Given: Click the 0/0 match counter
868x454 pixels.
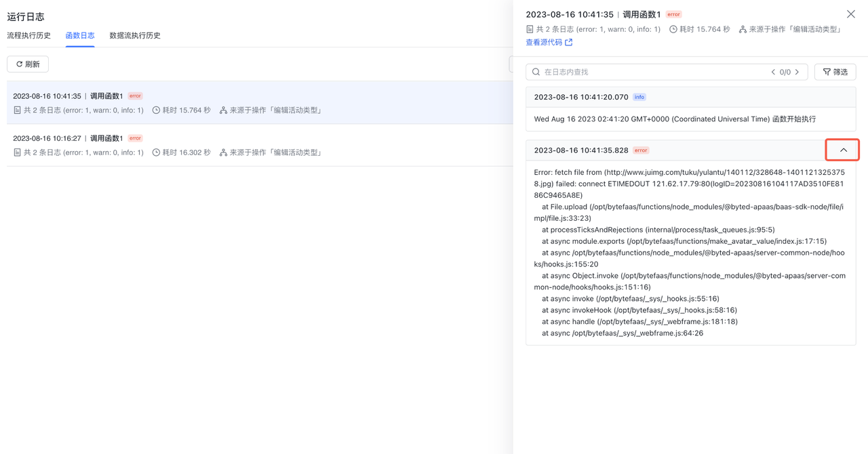Looking at the screenshot, I should [785, 72].
